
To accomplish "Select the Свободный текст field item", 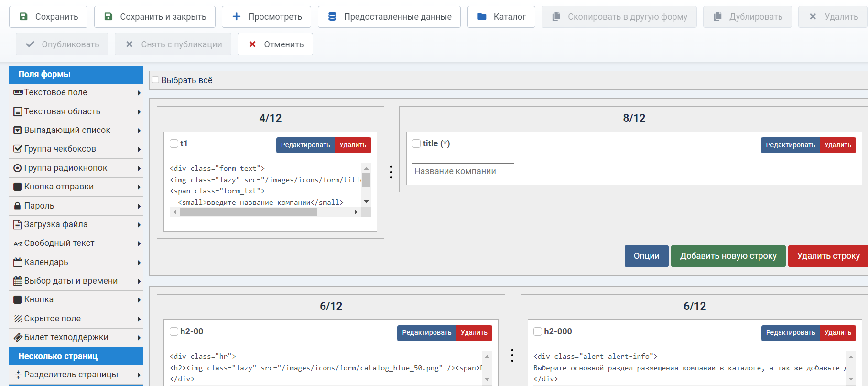I will [x=59, y=243].
